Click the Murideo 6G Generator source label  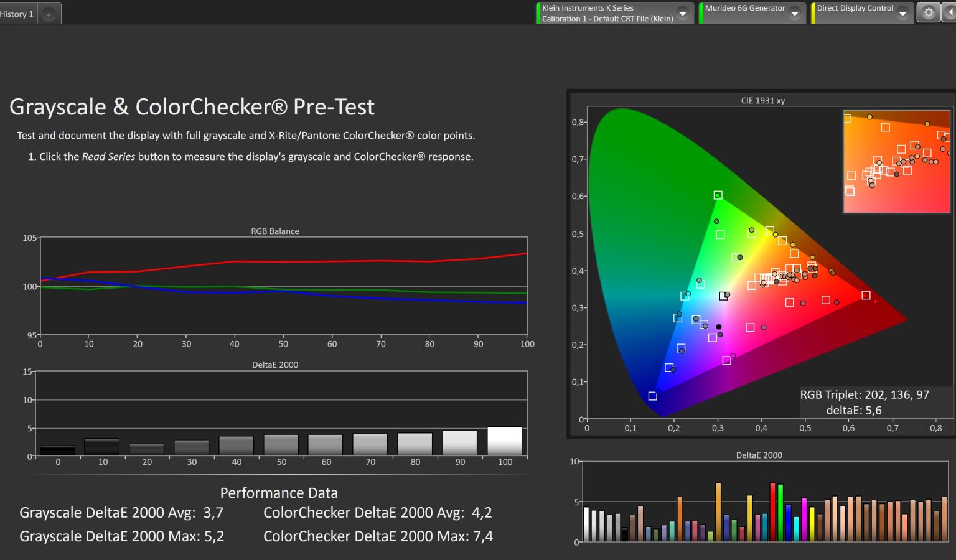pos(744,9)
